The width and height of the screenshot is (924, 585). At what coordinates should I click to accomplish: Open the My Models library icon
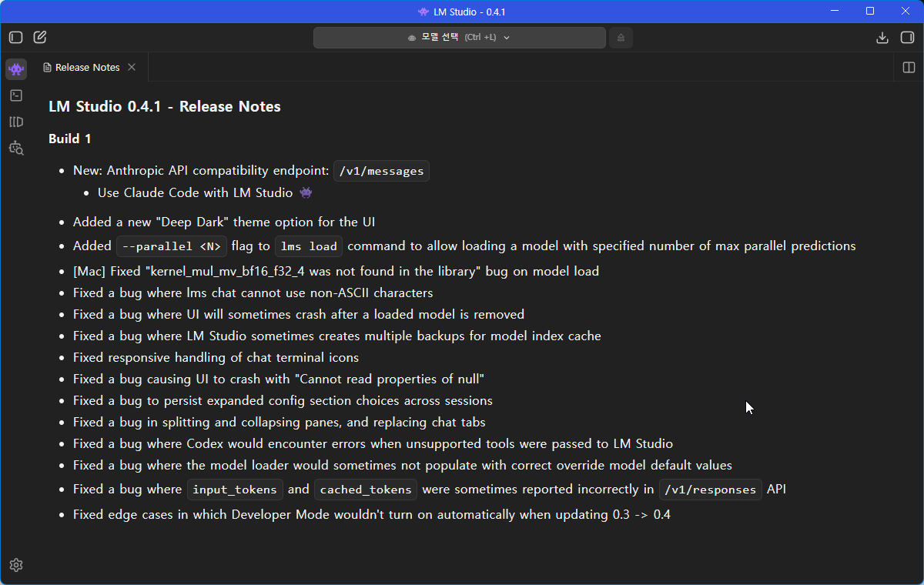coord(16,122)
